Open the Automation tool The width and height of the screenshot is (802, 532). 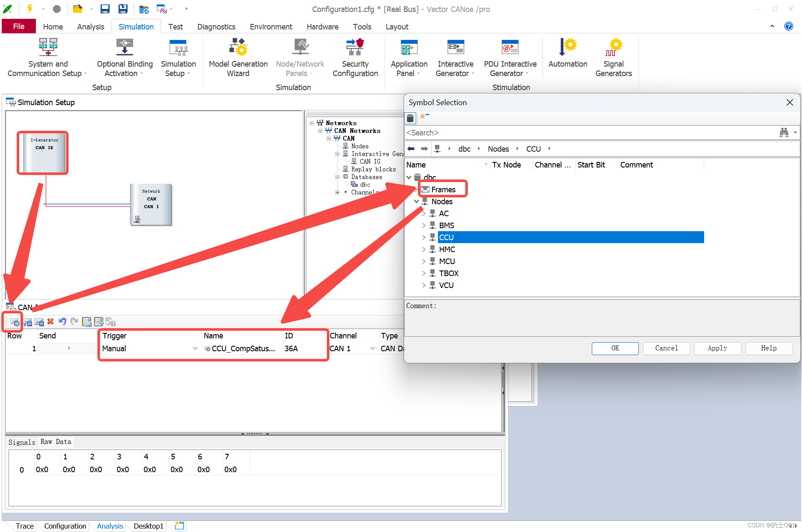[x=568, y=54]
